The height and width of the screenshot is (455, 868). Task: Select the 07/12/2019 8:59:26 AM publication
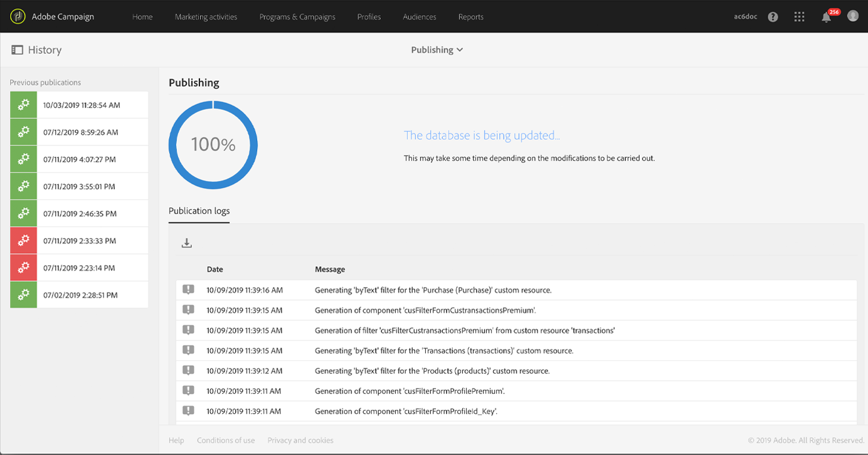[79, 132]
